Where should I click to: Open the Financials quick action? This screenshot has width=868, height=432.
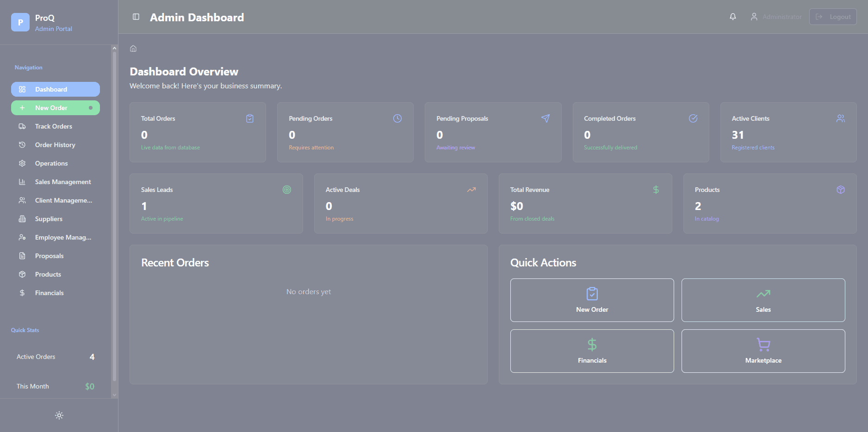pyautogui.click(x=592, y=351)
